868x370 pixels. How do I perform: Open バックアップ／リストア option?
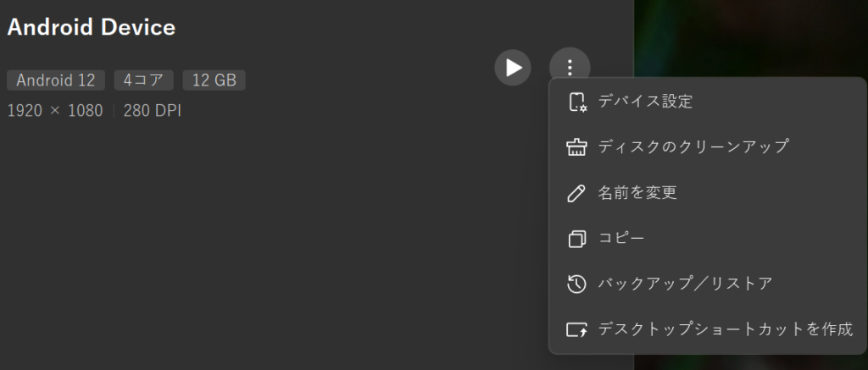685,284
